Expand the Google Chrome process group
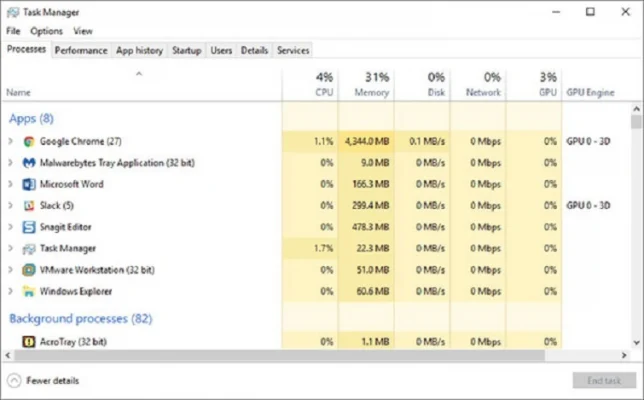Screen dimensions: 644x400 click(x=11, y=141)
